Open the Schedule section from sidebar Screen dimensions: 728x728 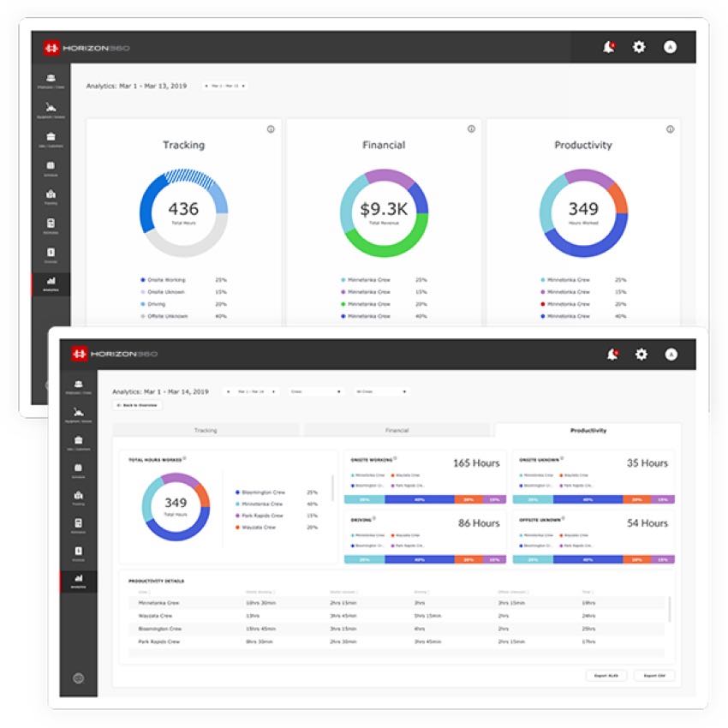click(x=80, y=467)
